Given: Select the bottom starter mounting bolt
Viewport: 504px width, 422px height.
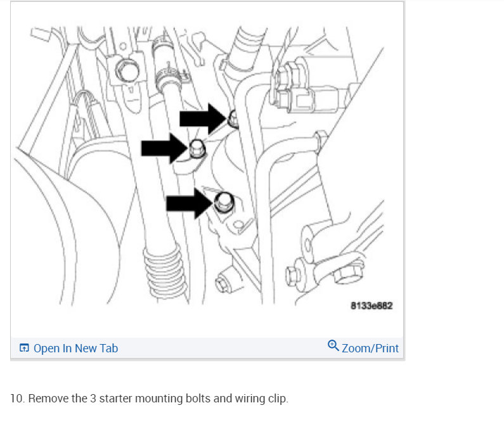Looking at the screenshot, I should click(223, 202).
